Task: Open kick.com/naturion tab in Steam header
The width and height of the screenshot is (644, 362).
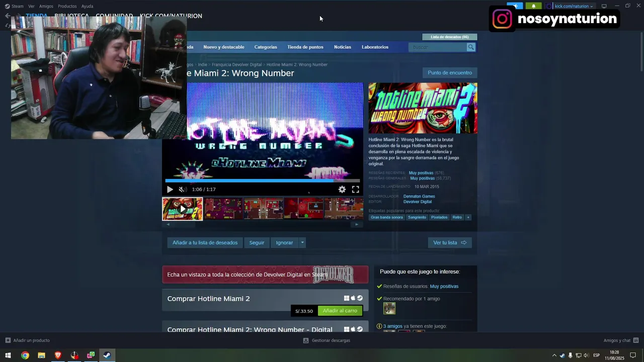Action: pyautogui.click(x=171, y=16)
